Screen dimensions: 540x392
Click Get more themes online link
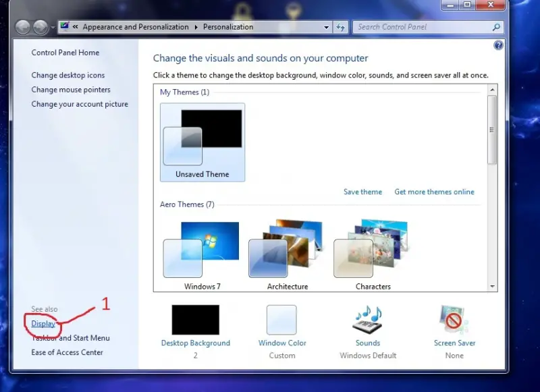point(434,192)
